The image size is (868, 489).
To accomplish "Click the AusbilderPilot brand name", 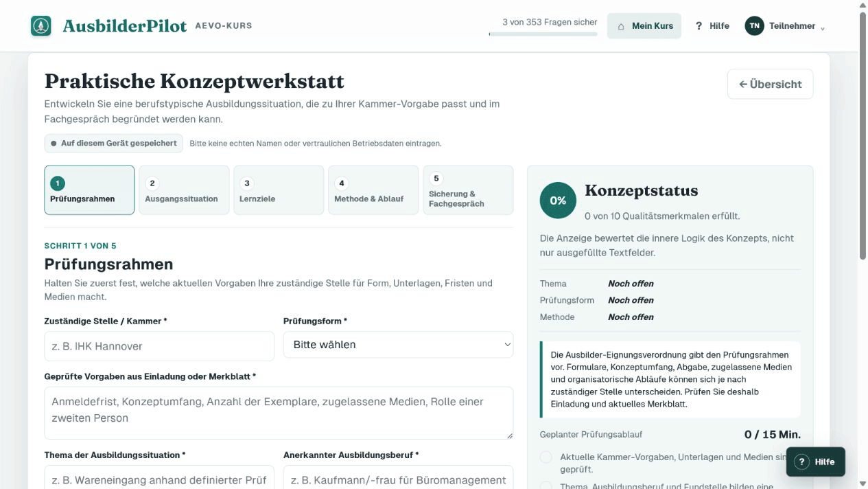I will point(125,26).
